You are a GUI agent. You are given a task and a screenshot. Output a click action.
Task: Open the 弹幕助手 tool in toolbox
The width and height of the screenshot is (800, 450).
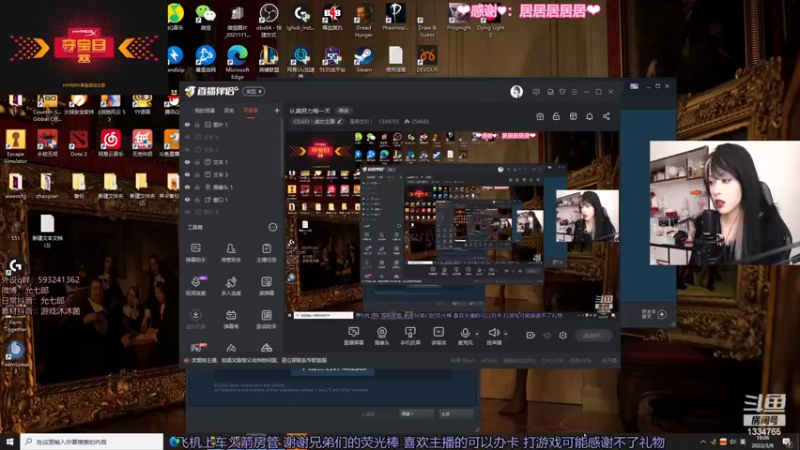point(195,253)
